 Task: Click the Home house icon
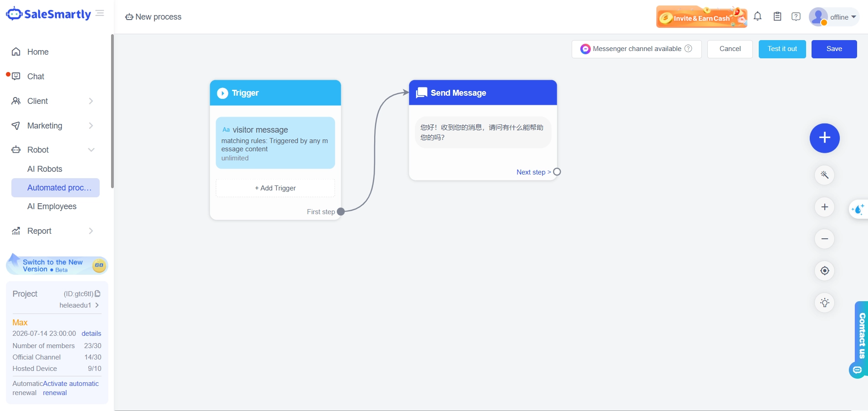click(16, 52)
